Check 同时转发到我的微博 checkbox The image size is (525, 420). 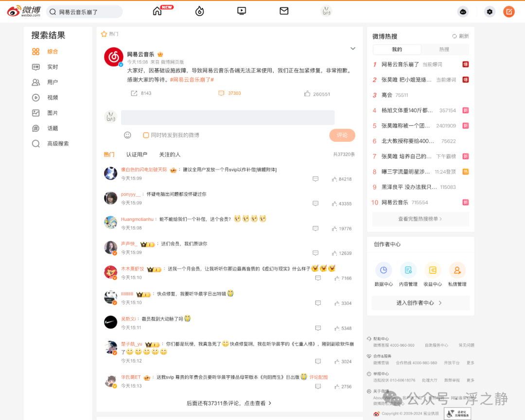tap(146, 135)
